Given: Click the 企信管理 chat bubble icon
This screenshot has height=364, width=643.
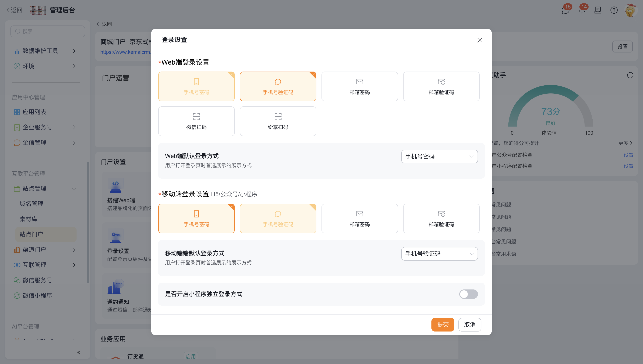Looking at the screenshot, I should pos(17,143).
